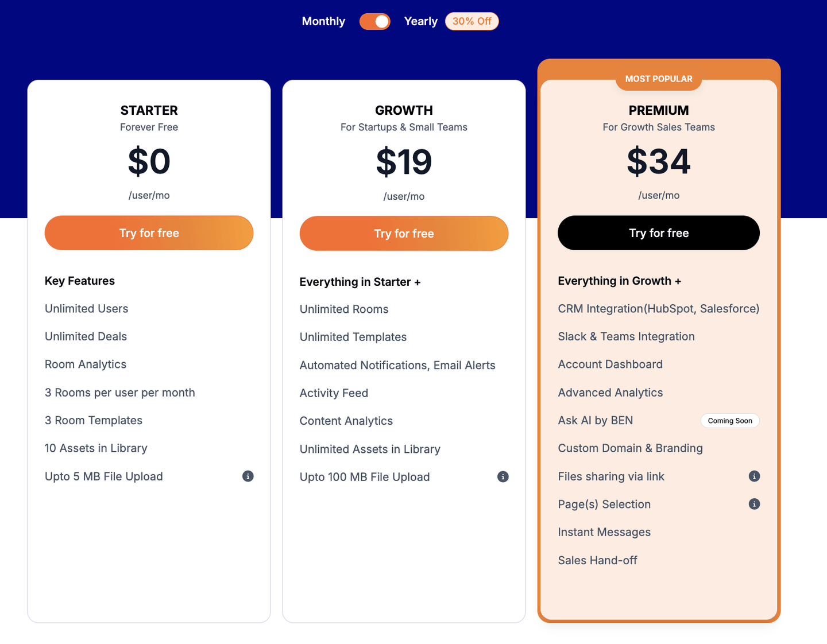Click the Coming Soon tag

click(x=730, y=421)
